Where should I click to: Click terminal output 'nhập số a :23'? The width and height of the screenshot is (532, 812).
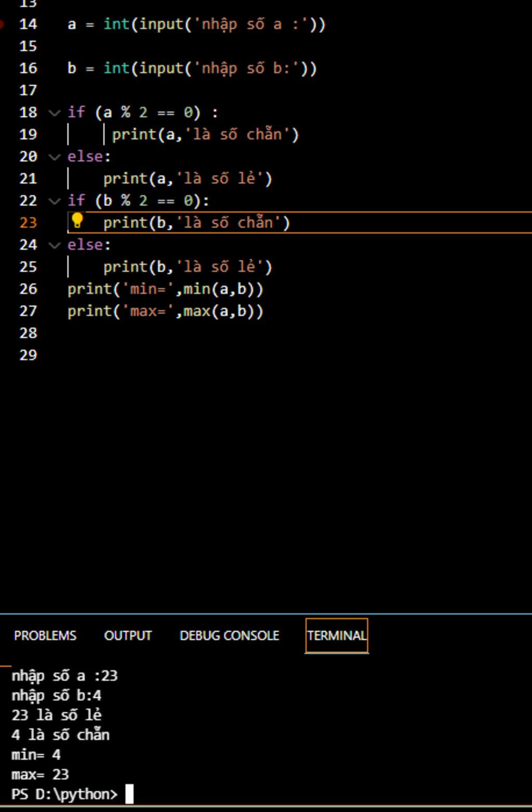[65, 676]
